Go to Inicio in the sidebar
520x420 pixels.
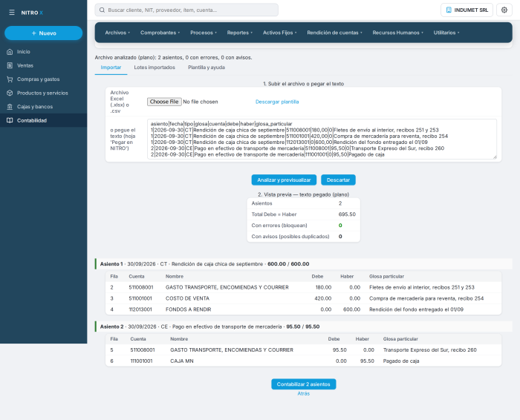[x=43, y=52]
